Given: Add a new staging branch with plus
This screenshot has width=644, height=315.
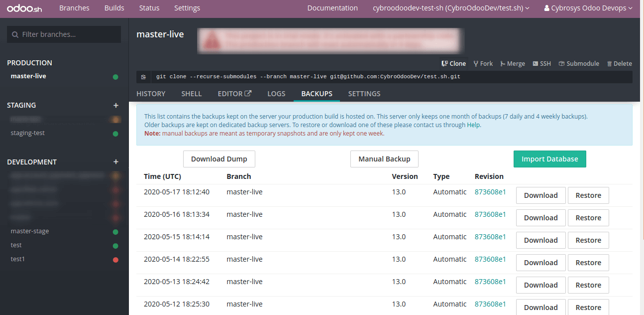Looking at the screenshot, I should (x=116, y=105).
